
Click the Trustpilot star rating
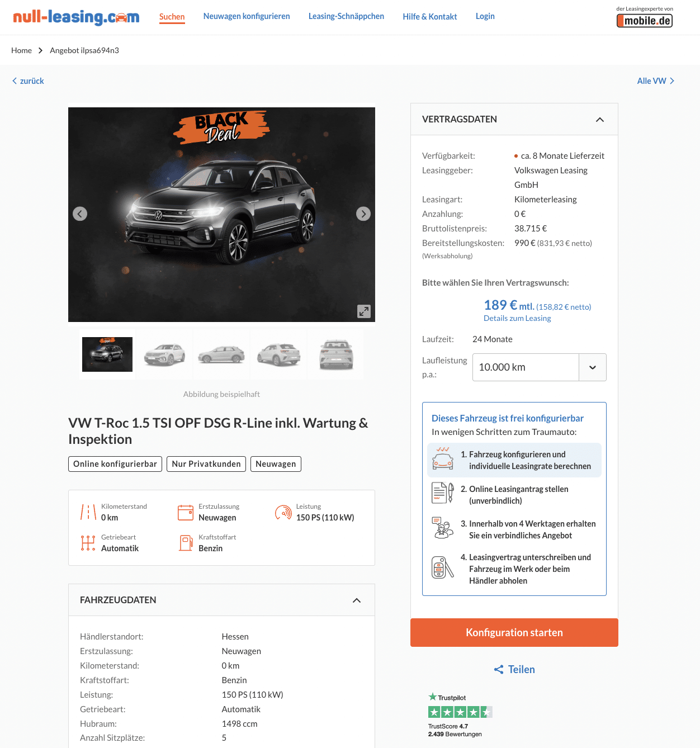tap(460, 712)
